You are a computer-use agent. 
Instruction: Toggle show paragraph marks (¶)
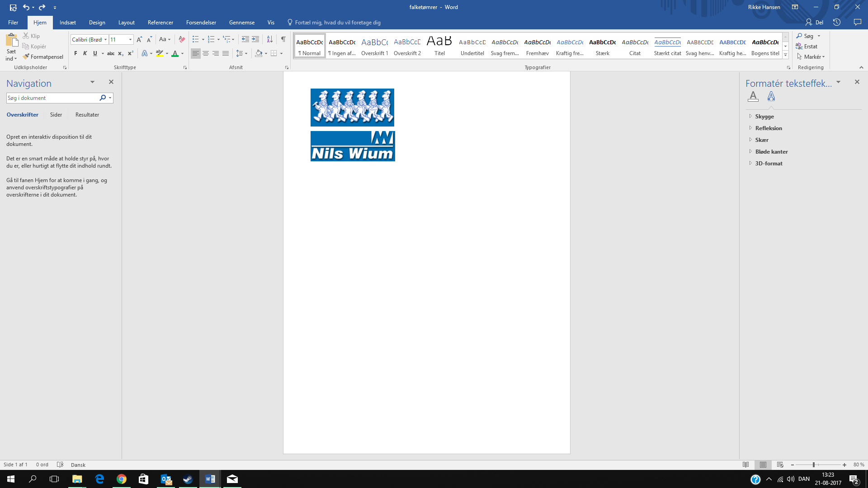pos(283,39)
